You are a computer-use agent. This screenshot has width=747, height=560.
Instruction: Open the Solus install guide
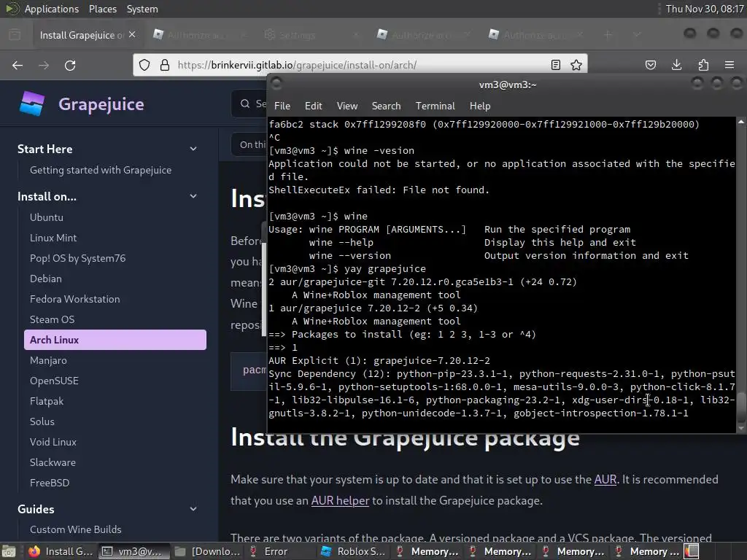pos(42,422)
